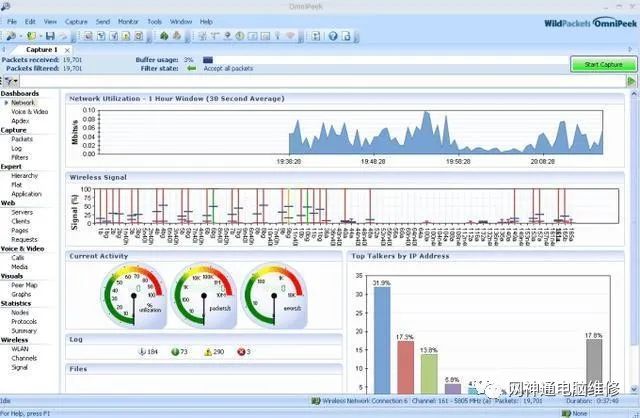Viewport: 640px width, 418px height.
Task: Open the Capture menu
Action: point(76,22)
